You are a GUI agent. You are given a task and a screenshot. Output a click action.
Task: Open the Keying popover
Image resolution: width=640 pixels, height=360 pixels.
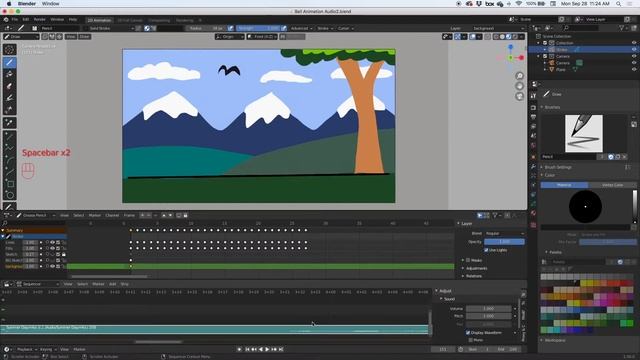pyautogui.click(x=47, y=349)
